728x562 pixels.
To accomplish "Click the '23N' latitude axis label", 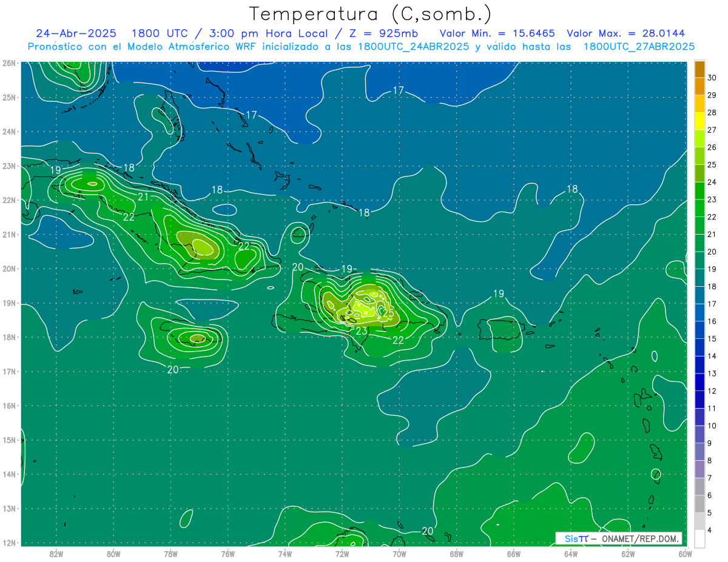I will (8, 166).
